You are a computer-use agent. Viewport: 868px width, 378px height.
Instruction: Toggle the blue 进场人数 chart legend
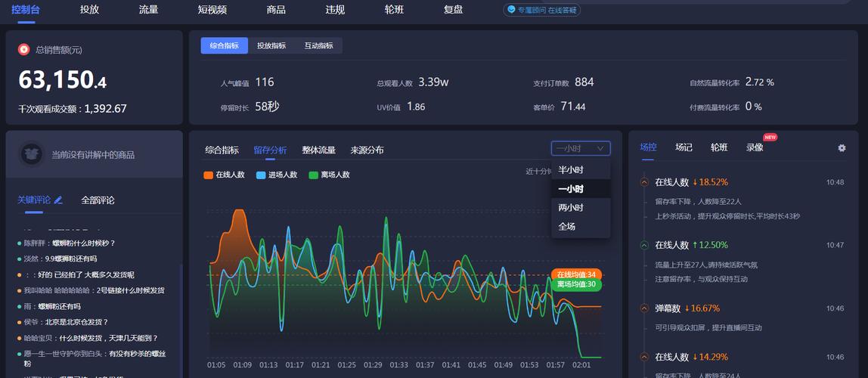point(277,175)
